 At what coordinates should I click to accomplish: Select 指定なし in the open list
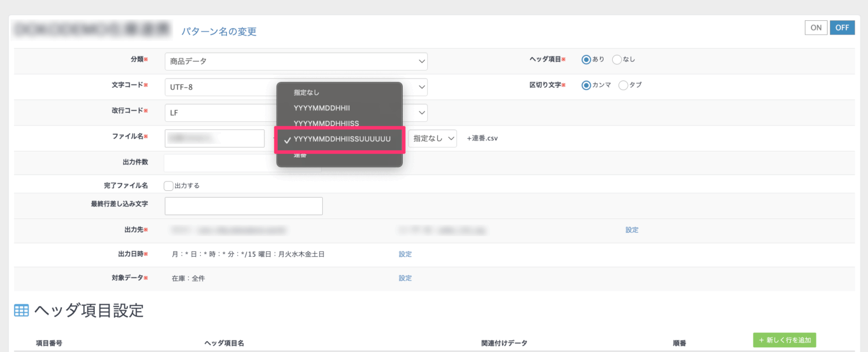point(306,92)
